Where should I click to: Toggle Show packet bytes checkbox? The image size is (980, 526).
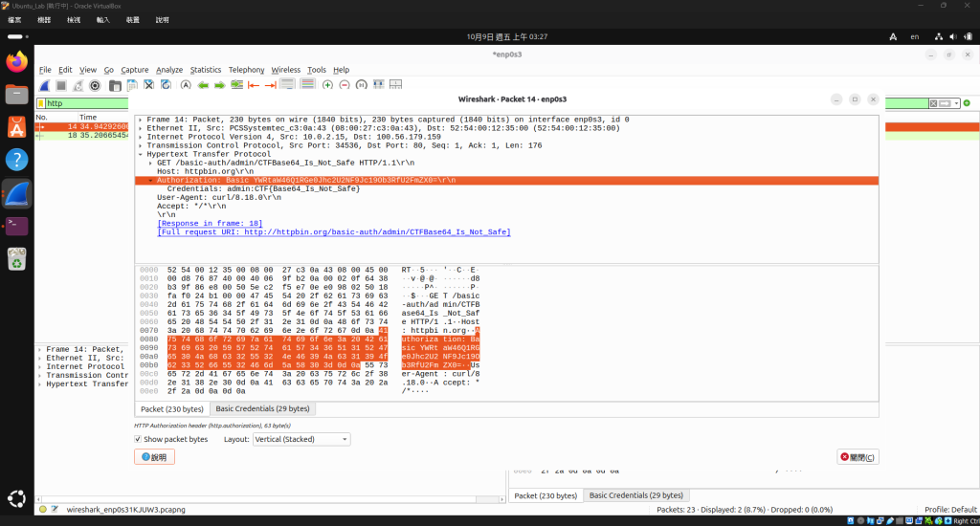(x=138, y=439)
